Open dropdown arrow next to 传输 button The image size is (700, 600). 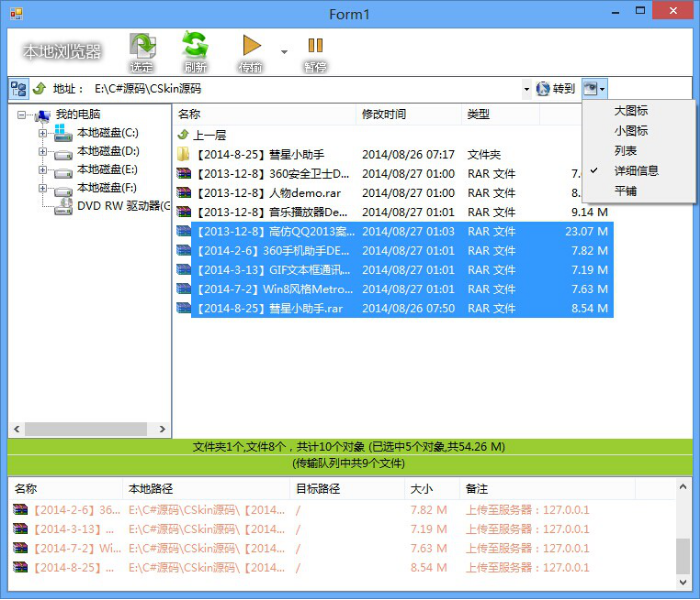[284, 52]
